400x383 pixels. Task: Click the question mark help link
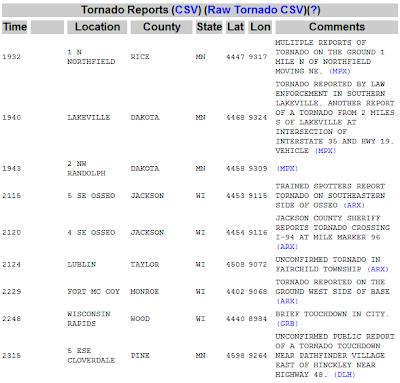click(x=313, y=10)
